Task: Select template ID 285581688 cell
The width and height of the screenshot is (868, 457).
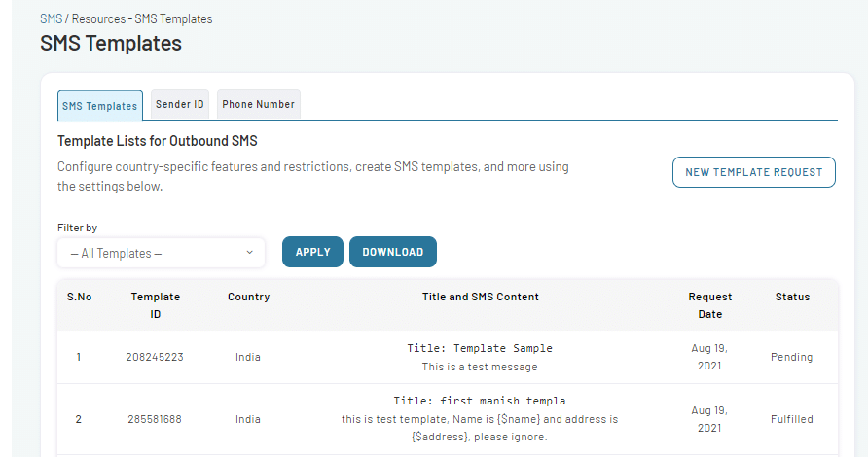Action: (155, 419)
